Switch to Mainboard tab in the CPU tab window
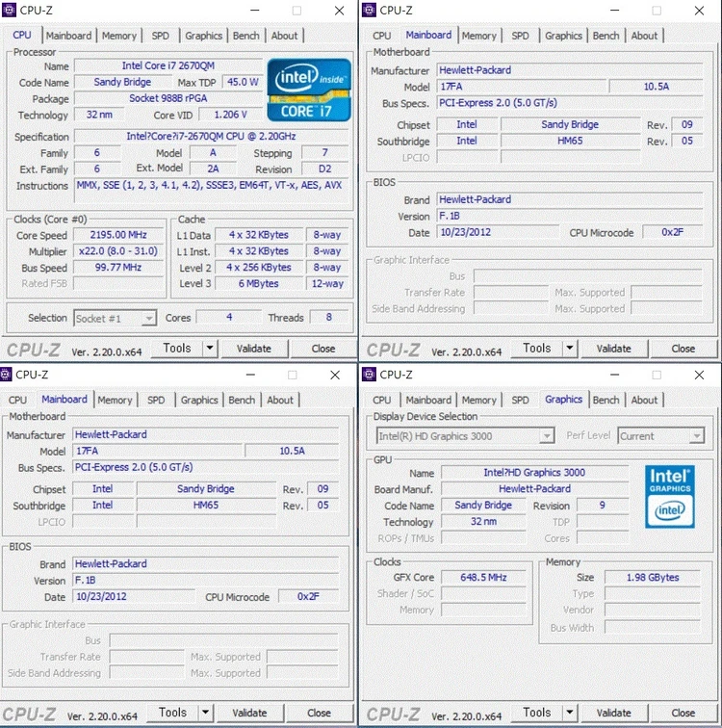Screen dimensions: 722x728 pyautogui.click(x=68, y=36)
